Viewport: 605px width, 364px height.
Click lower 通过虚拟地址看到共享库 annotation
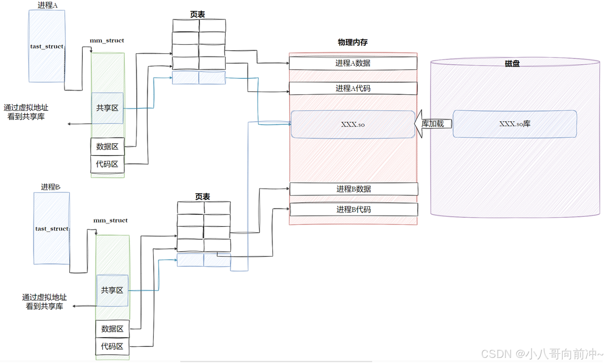click(44, 302)
